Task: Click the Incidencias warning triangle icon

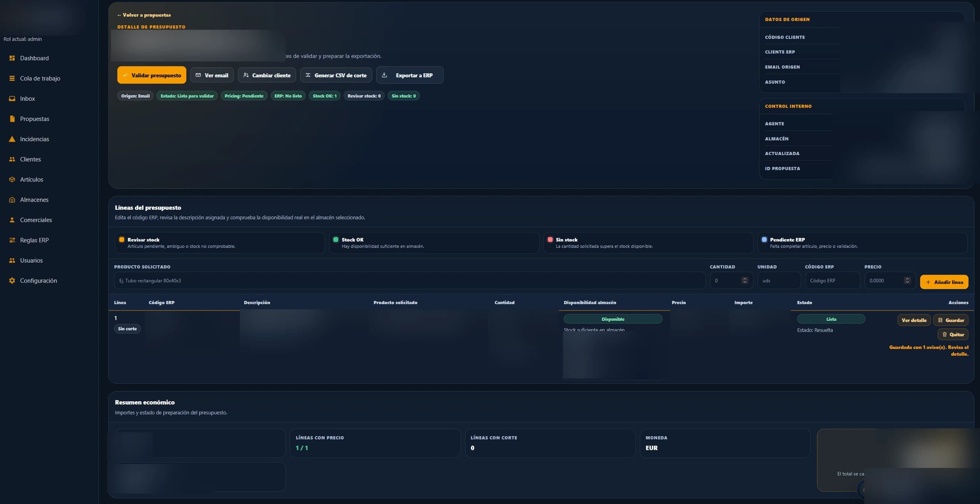Action: [12, 139]
